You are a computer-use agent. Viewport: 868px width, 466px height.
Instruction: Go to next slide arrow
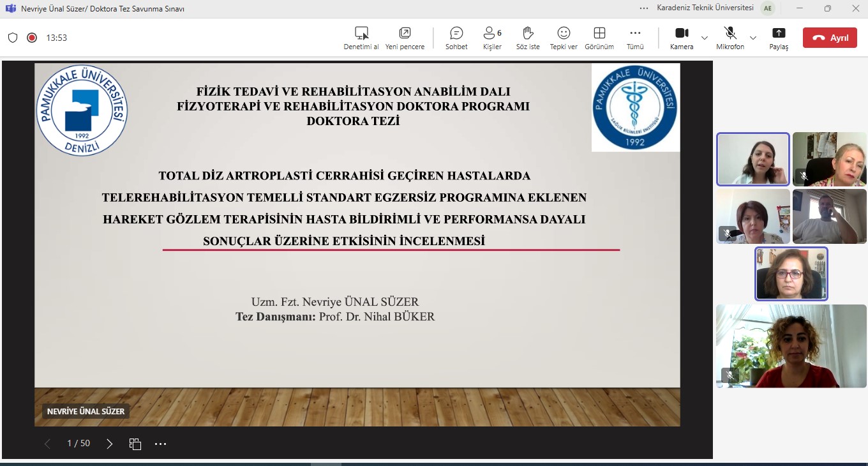(110, 444)
